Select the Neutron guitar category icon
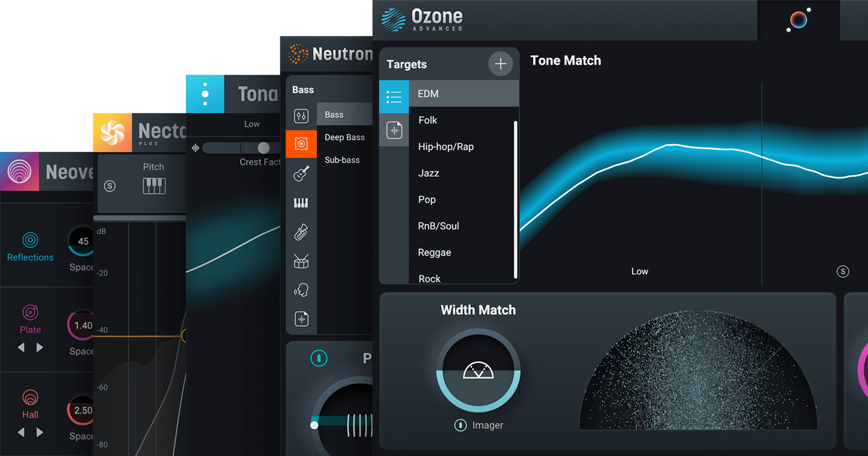Screen dimensions: 868x456 301,173
